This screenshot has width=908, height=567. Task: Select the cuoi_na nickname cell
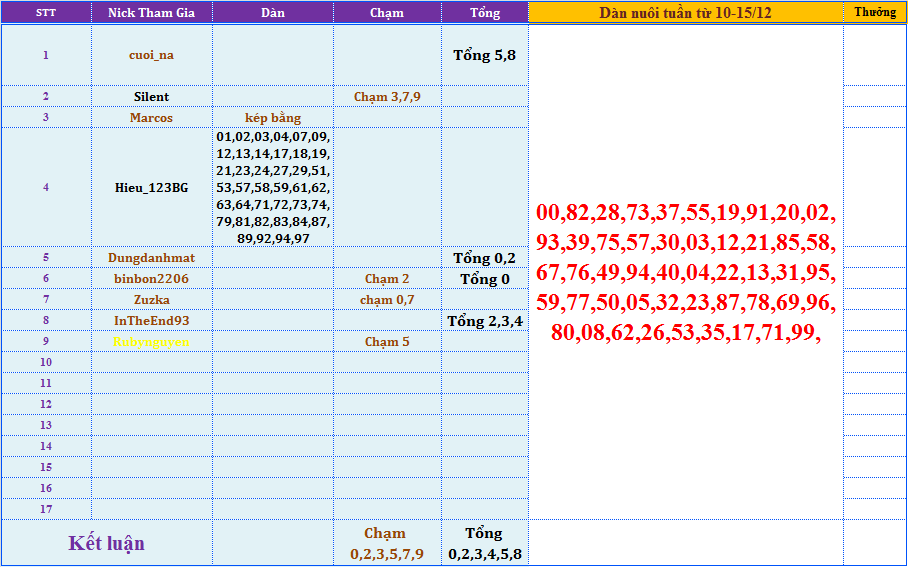pyautogui.click(x=151, y=55)
